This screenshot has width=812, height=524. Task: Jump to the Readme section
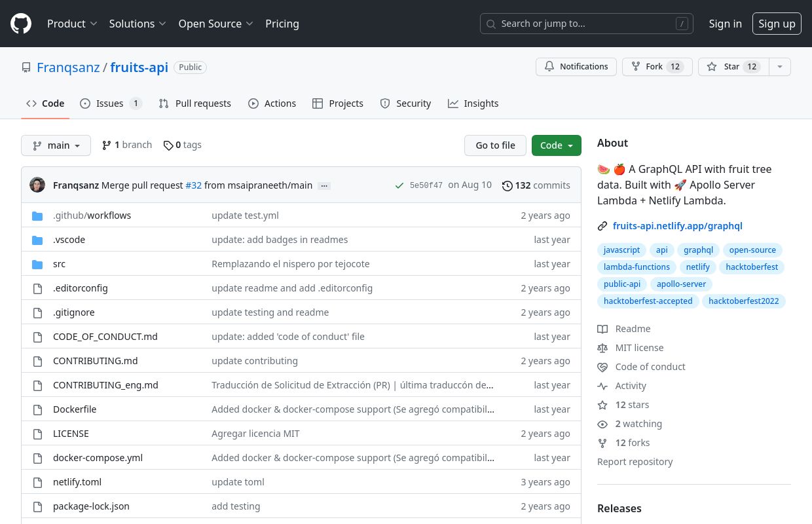click(624, 329)
